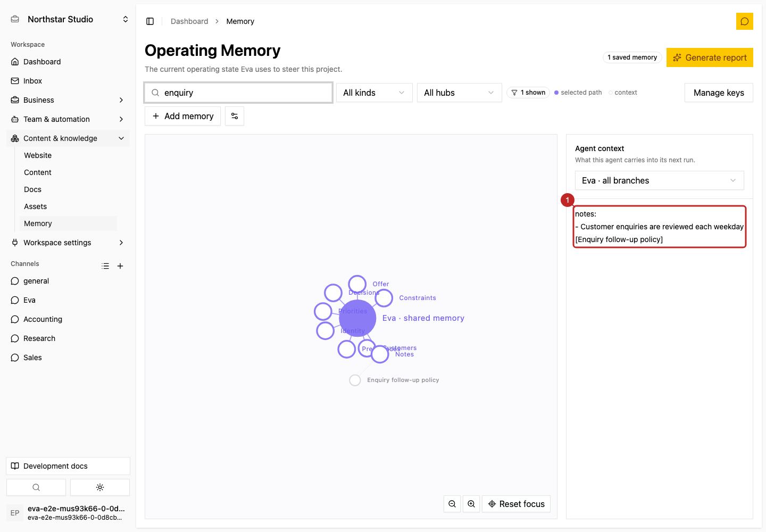The image size is (766, 532).
Task: Open the Docs page
Action: pos(68,189)
